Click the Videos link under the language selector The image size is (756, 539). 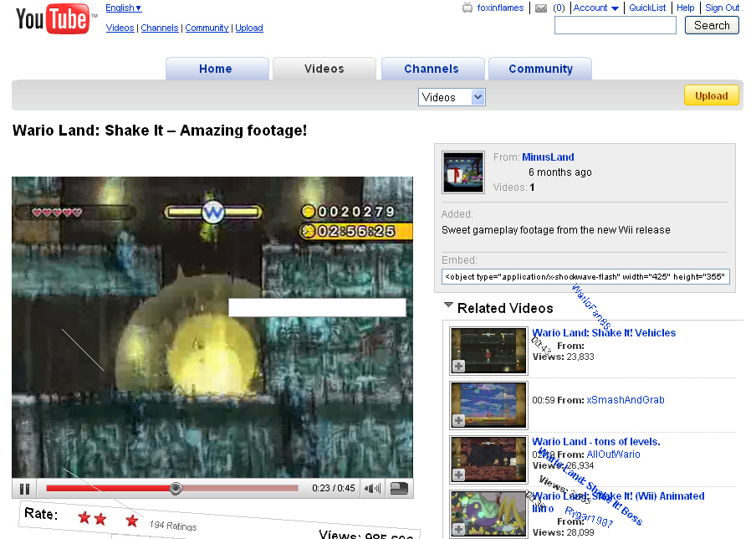click(120, 28)
